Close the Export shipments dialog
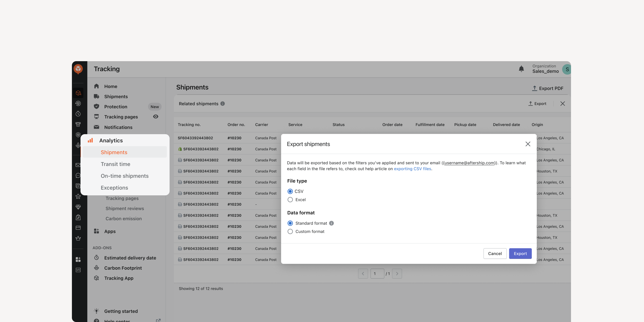 528,144
